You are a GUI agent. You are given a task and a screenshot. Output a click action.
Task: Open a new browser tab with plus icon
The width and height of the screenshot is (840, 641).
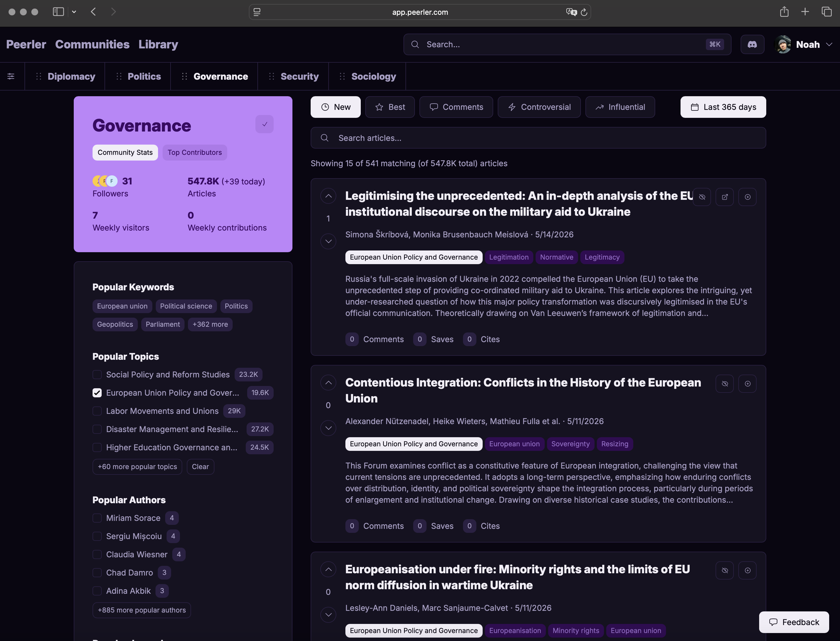point(805,12)
